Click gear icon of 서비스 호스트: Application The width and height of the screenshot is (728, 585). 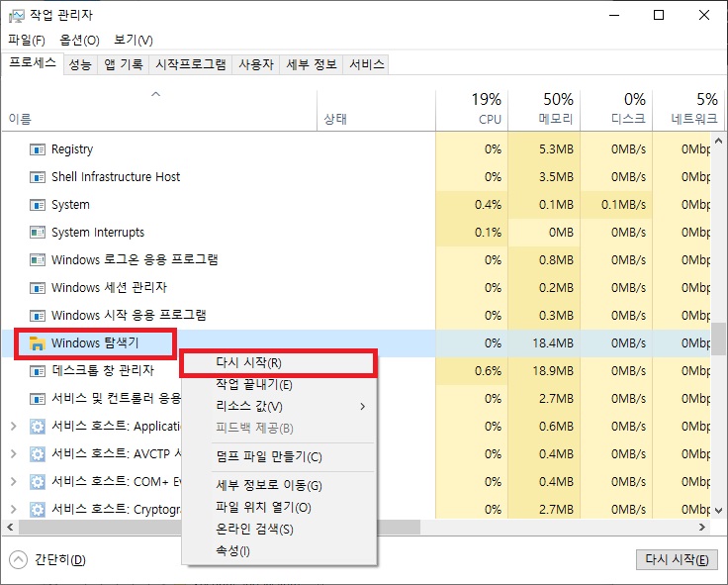pyautogui.click(x=38, y=426)
